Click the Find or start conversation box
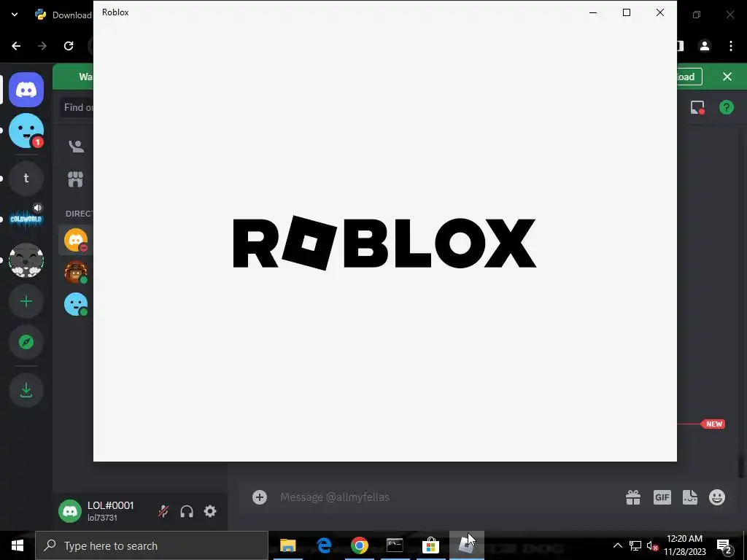The image size is (747, 560). 77,108
